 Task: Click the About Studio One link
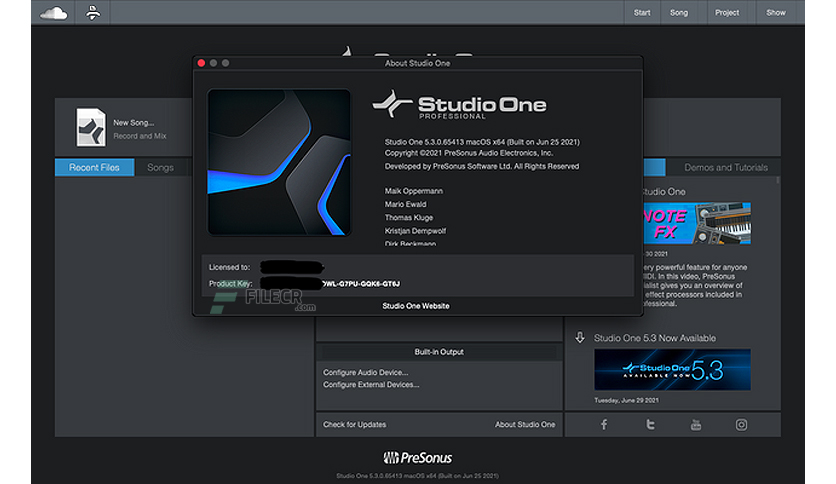click(x=525, y=424)
